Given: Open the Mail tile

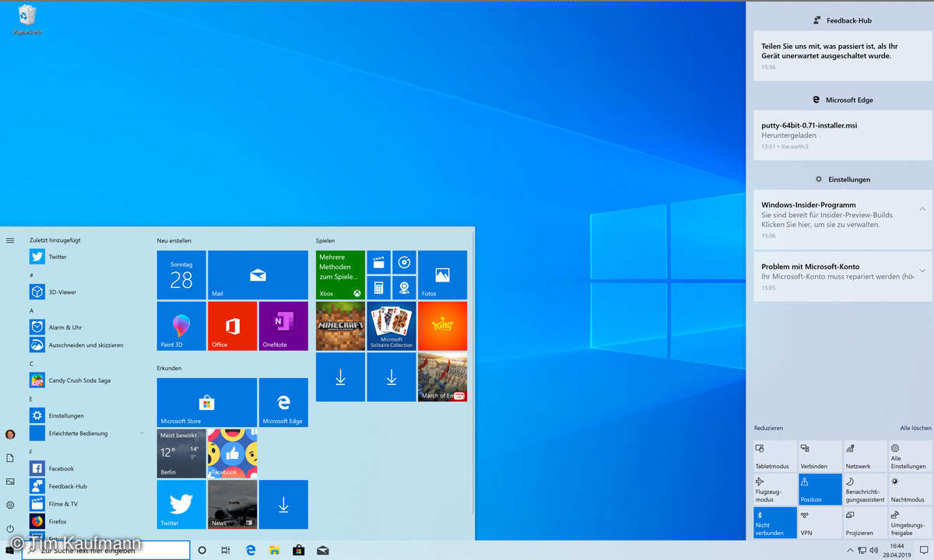Looking at the screenshot, I should [258, 275].
